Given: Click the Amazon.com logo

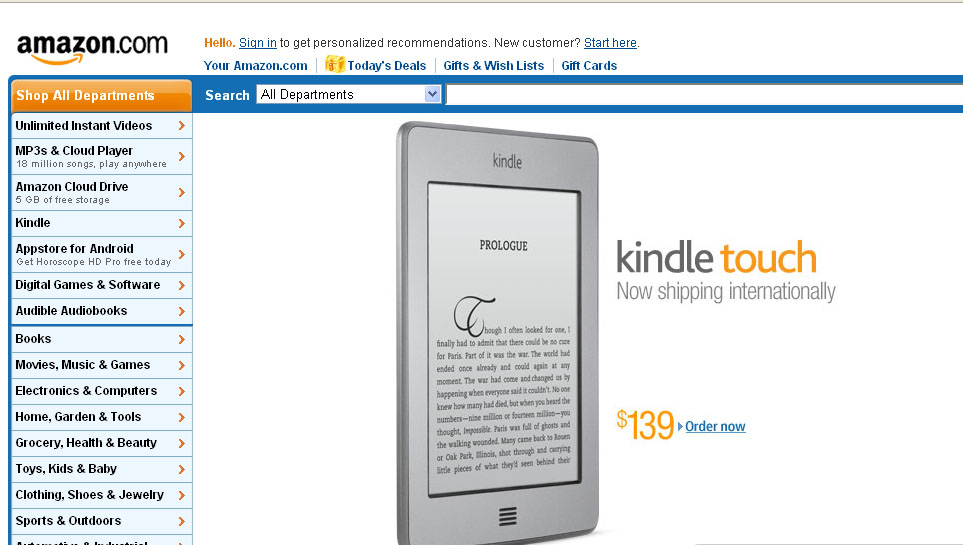Looking at the screenshot, I should point(92,48).
